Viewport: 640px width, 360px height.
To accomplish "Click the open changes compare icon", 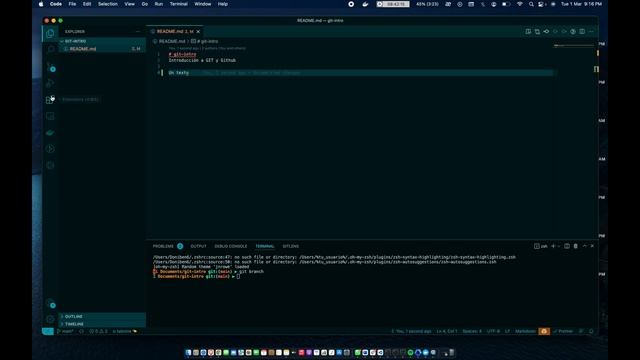I will (x=537, y=31).
